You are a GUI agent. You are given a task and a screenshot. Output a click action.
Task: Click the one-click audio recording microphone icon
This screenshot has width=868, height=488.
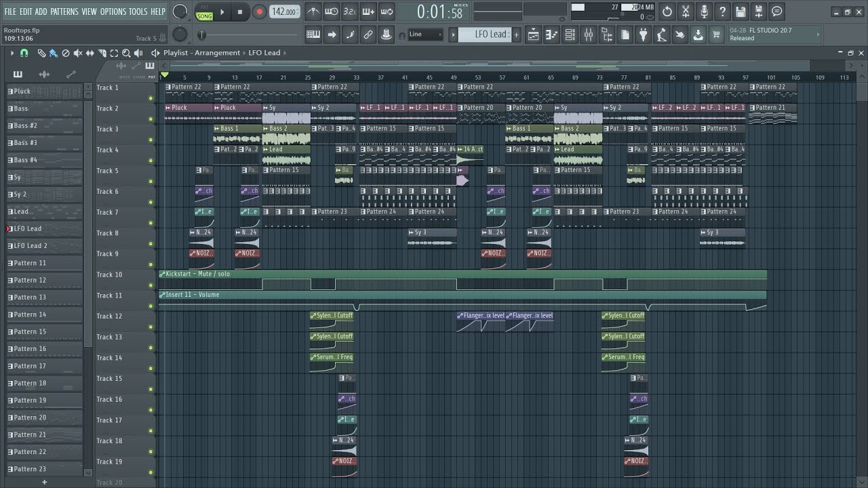[x=704, y=12]
